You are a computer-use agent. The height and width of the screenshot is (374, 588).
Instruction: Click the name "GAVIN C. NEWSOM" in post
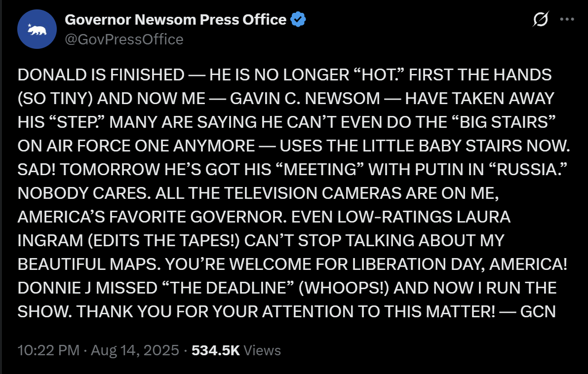(x=305, y=99)
